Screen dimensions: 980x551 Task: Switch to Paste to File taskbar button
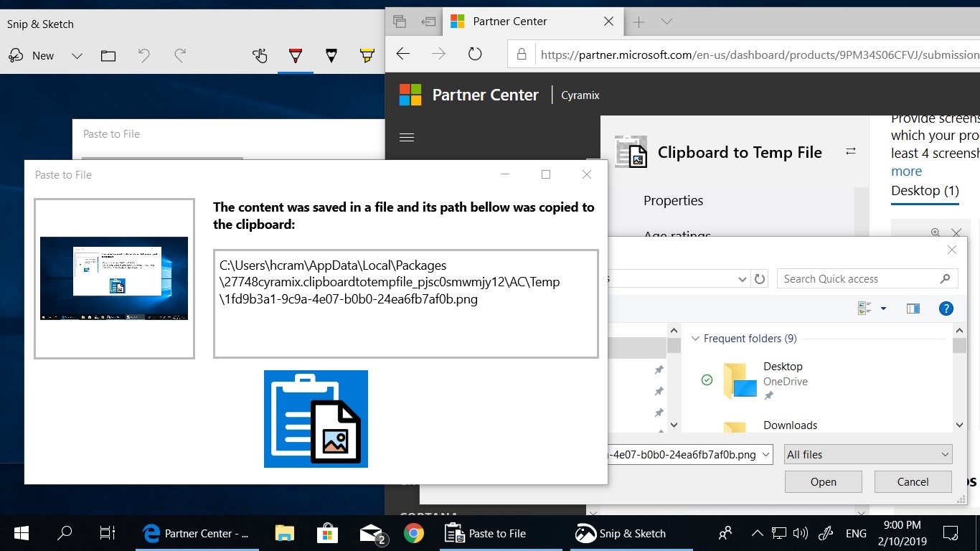click(x=500, y=533)
